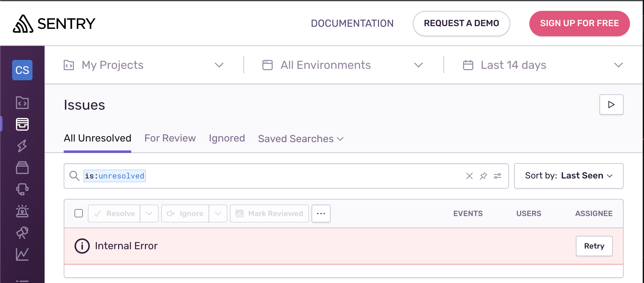Open Projects in the sidebar
This screenshot has width=644, height=283.
tap(22, 103)
